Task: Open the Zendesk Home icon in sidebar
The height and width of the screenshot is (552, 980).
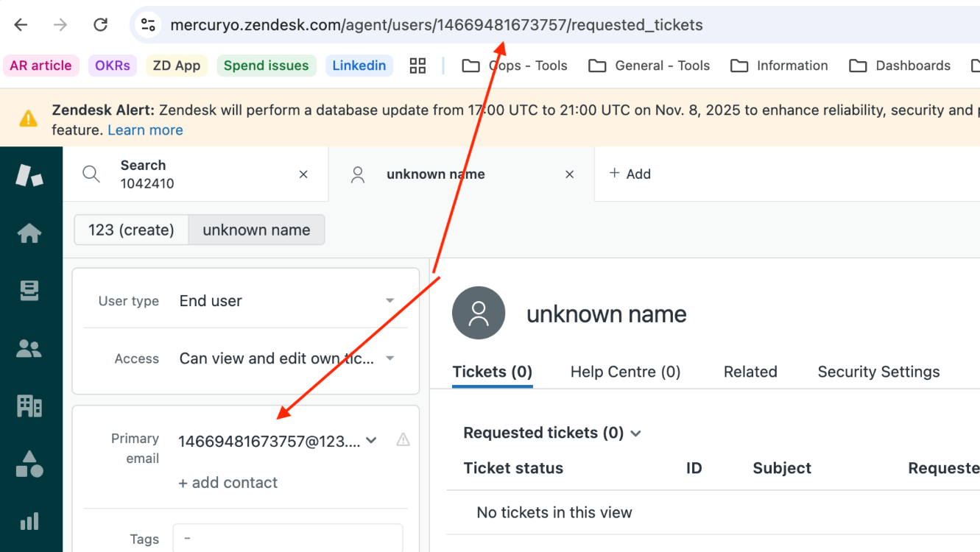Action: [29, 233]
